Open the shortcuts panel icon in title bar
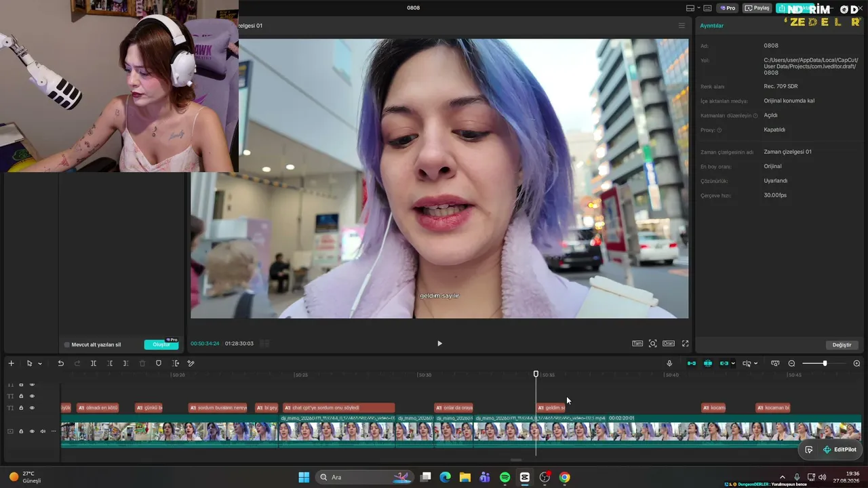This screenshot has width=868, height=488. pyautogui.click(x=707, y=8)
